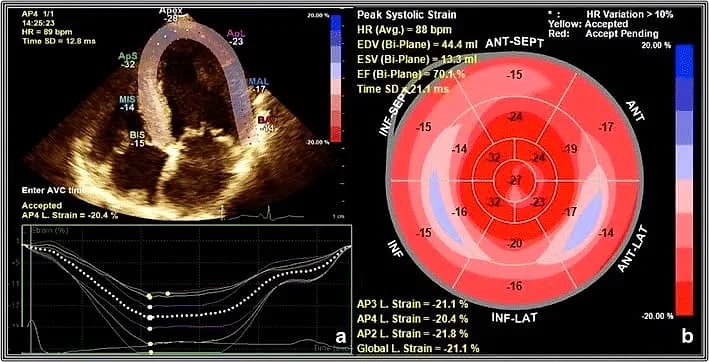Image resolution: width=709 pixels, height=362 pixels.
Task: Click the INF-LAT bull's-eye wall label
Action: pyautogui.click(x=514, y=318)
